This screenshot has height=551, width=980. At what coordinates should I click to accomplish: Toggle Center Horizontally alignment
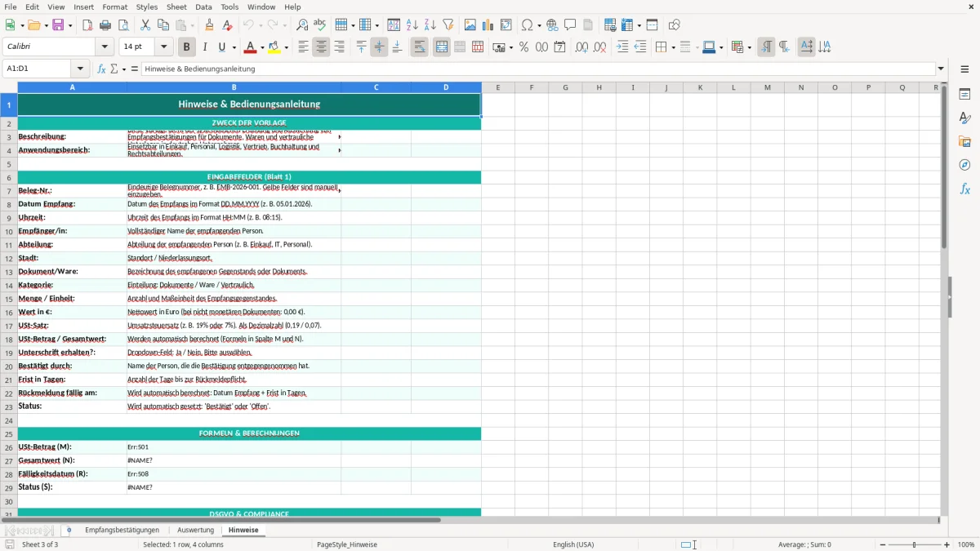click(321, 47)
